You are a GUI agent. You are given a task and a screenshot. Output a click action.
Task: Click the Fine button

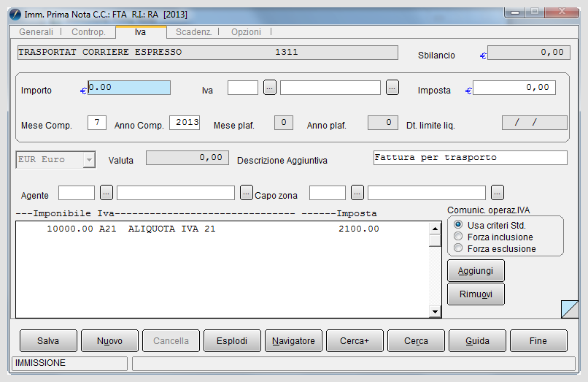point(538,340)
